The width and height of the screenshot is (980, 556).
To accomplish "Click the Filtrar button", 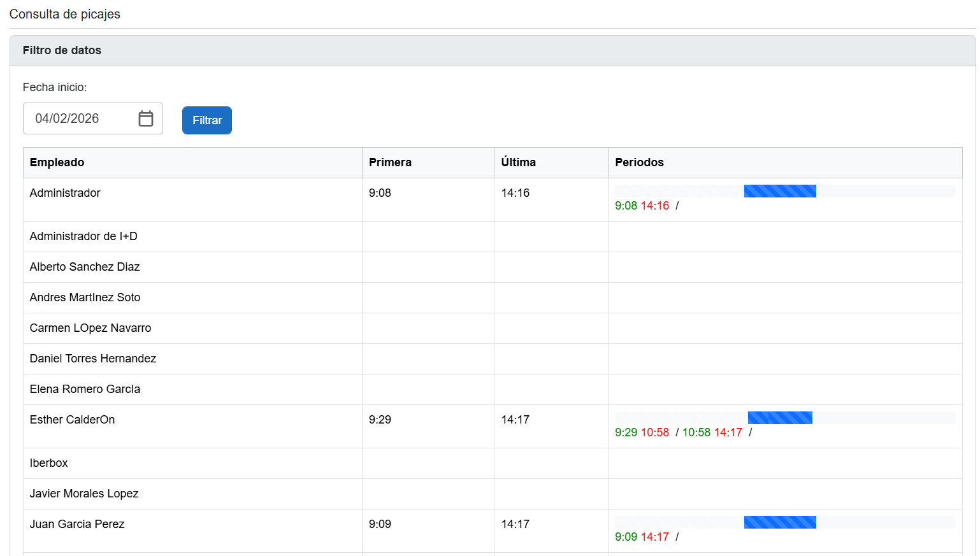I will (206, 120).
